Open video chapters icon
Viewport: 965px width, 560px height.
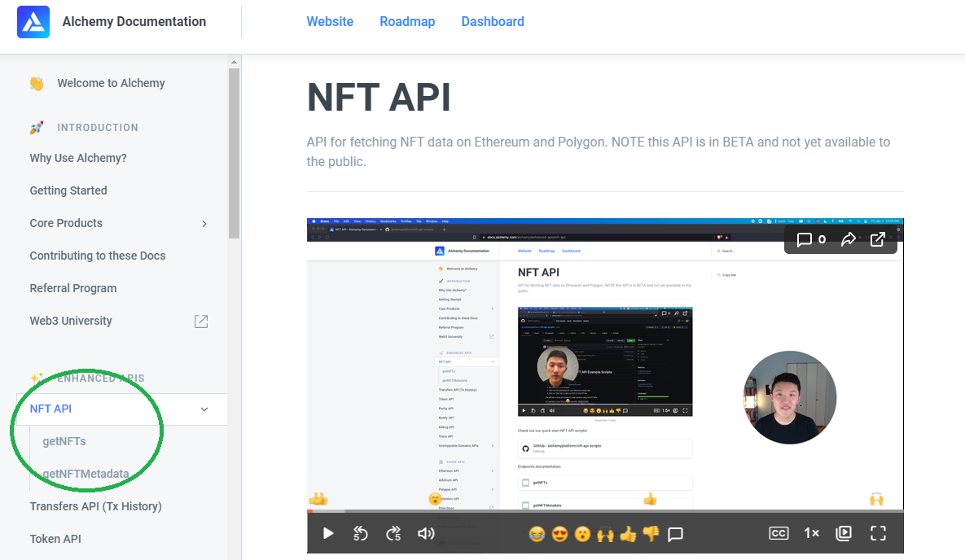844,533
